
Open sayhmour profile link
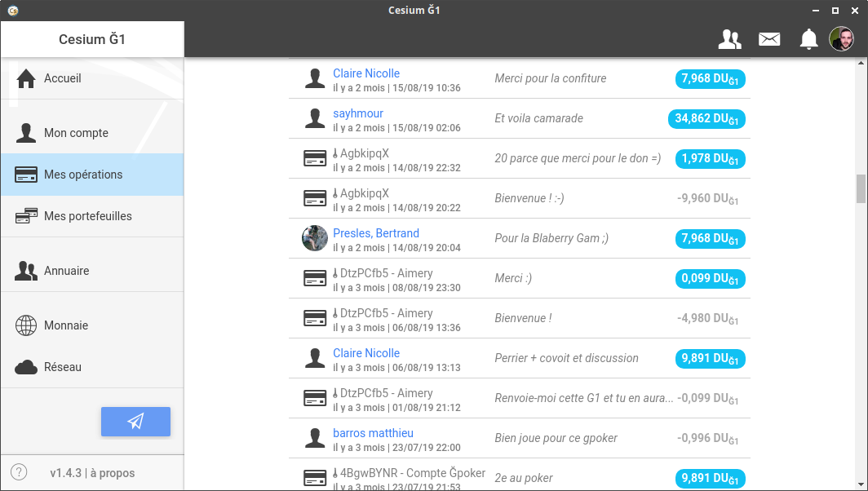coord(357,113)
